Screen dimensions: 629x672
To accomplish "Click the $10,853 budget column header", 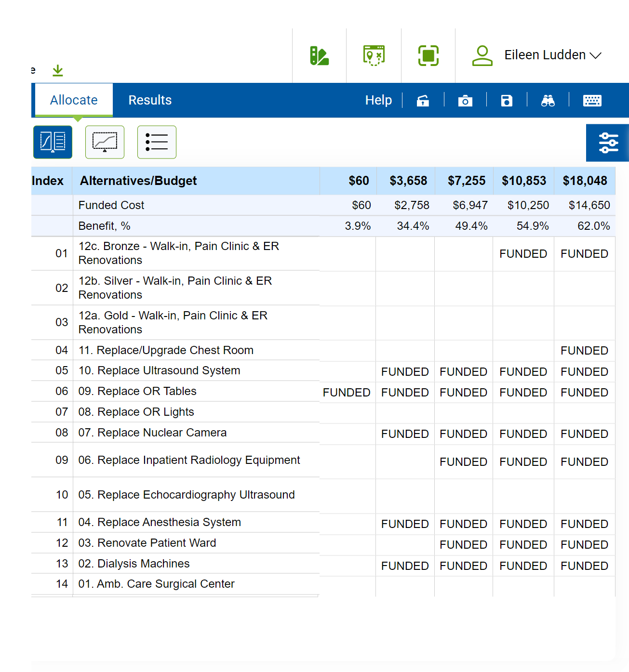I will [x=524, y=181].
